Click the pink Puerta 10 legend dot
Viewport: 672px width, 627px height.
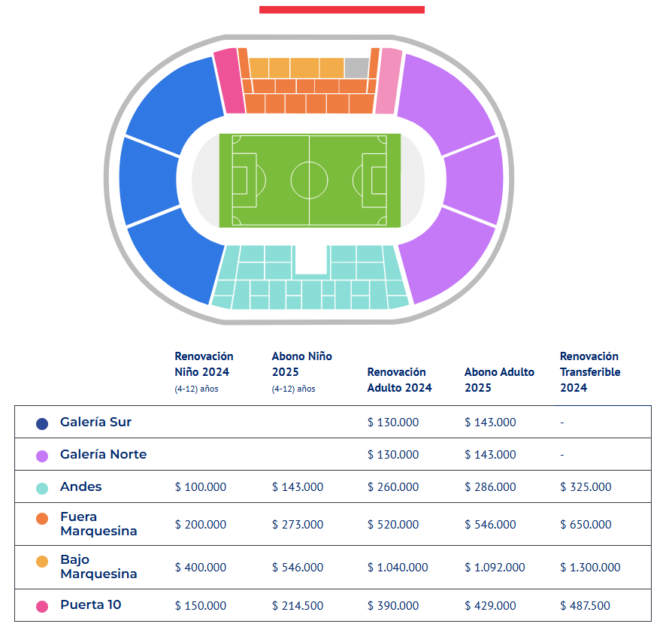point(42,606)
